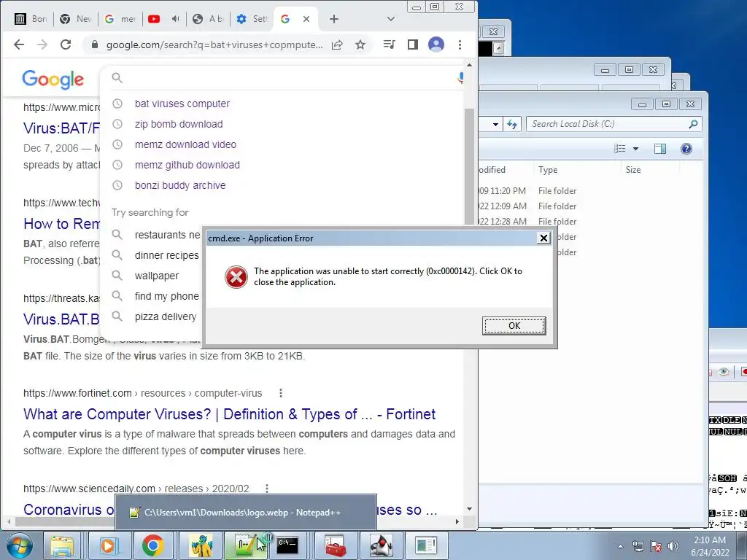Open Notepad++ taskbar button
This screenshot has height=560, width=747.
pos(245,545)
